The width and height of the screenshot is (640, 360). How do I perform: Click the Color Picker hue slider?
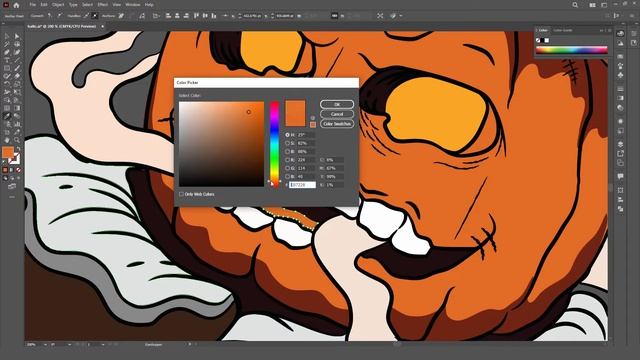(275, 144)
